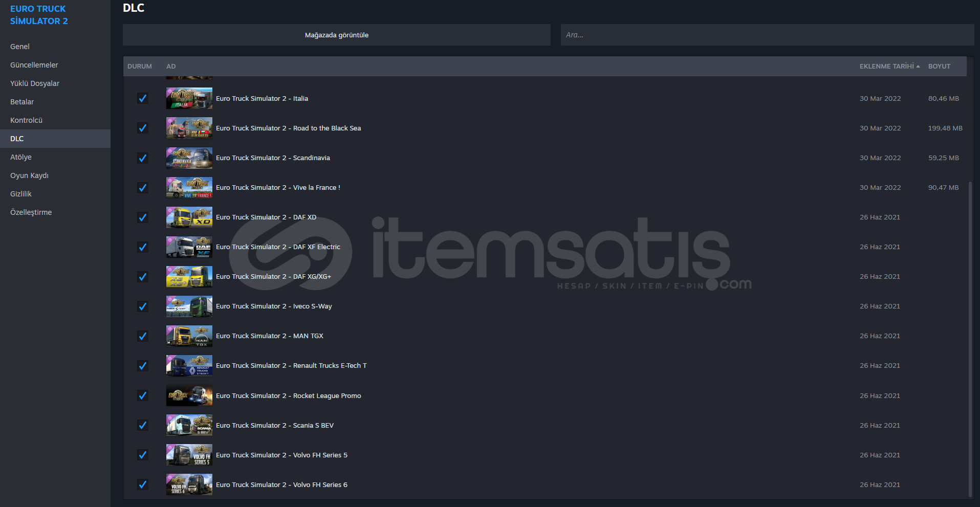Select Euro Truck Simulator 2 - DAF XD name

pyautogui.click(x=266, y=217)
